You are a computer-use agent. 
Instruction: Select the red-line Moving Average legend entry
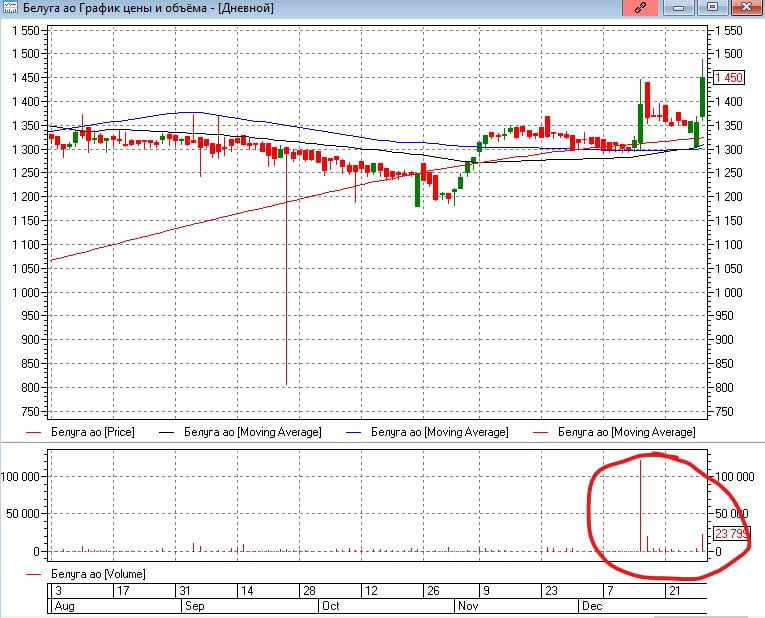point(614,432)
